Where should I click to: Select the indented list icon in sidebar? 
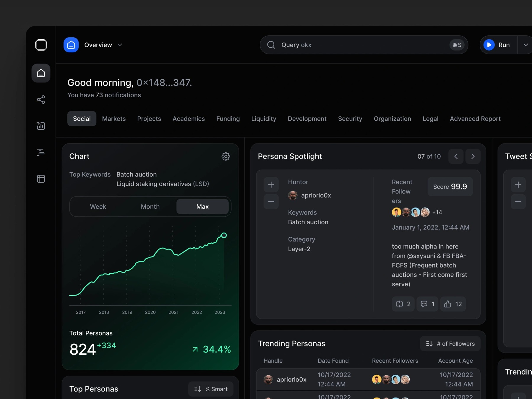click(x=41, y=152)
